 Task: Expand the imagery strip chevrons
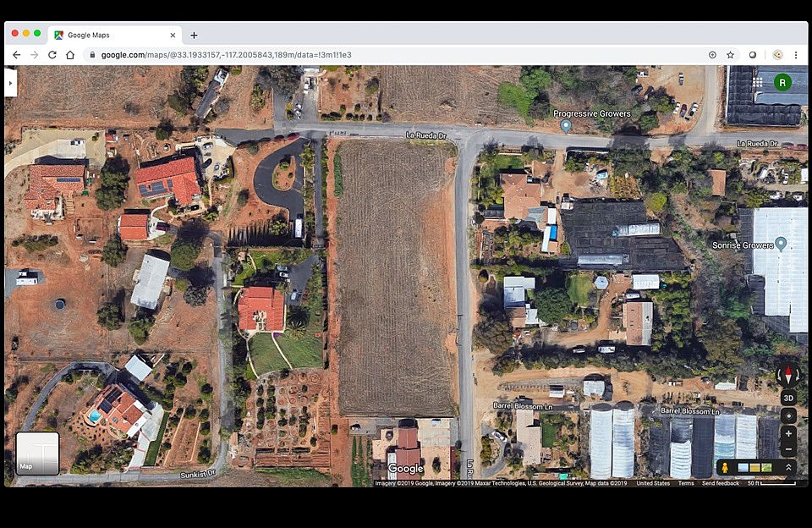point(788,468)
